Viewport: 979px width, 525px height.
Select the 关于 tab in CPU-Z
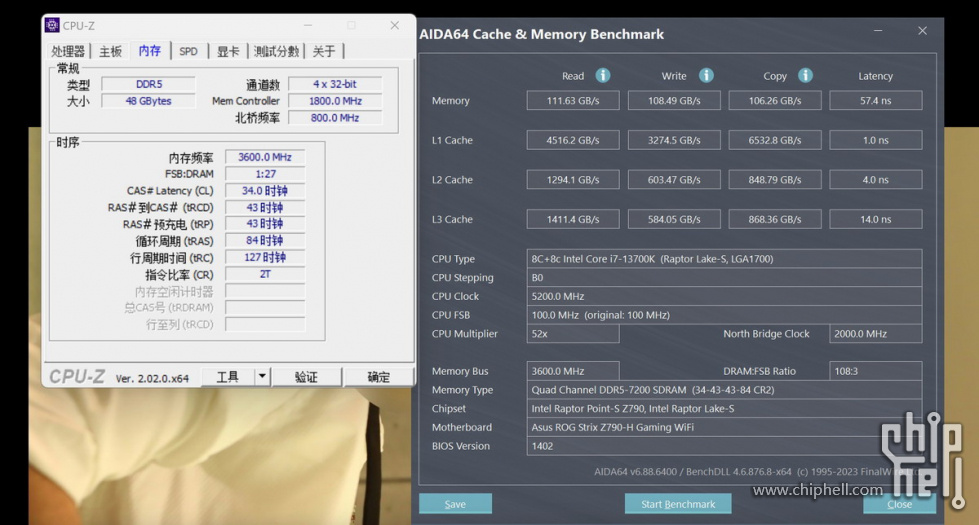click(x=323, y=51)
